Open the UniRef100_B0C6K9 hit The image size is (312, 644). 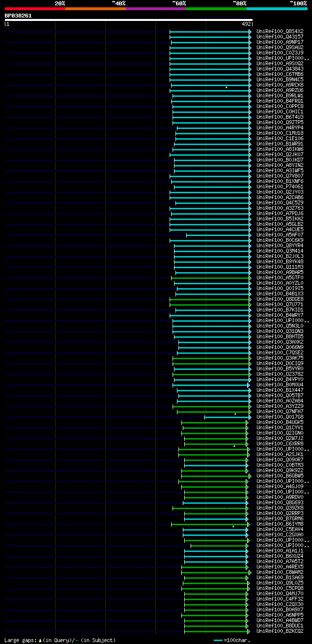(x=280, y=240)
